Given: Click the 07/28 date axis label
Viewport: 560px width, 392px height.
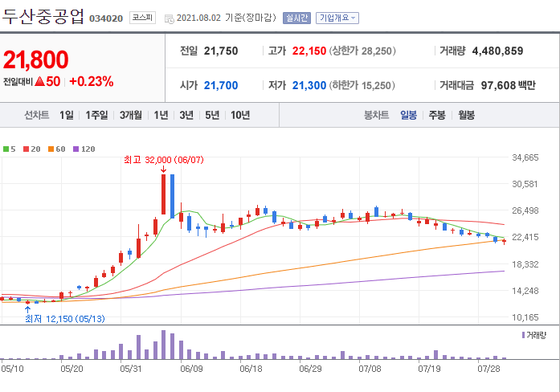Looking at the screenshot, I should point(488,369).
